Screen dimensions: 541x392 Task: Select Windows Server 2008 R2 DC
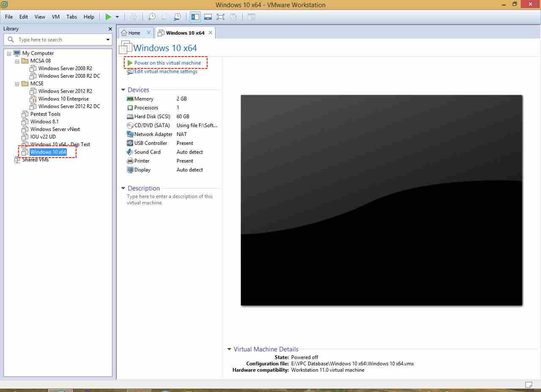pyautogui.click(x=69, y=76)
